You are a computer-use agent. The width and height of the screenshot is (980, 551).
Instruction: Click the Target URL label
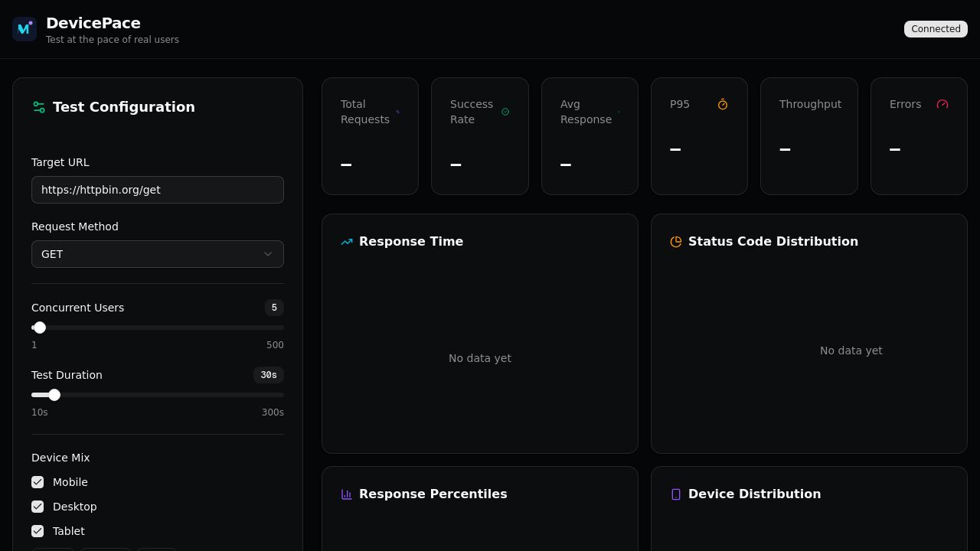click(60, 162)
